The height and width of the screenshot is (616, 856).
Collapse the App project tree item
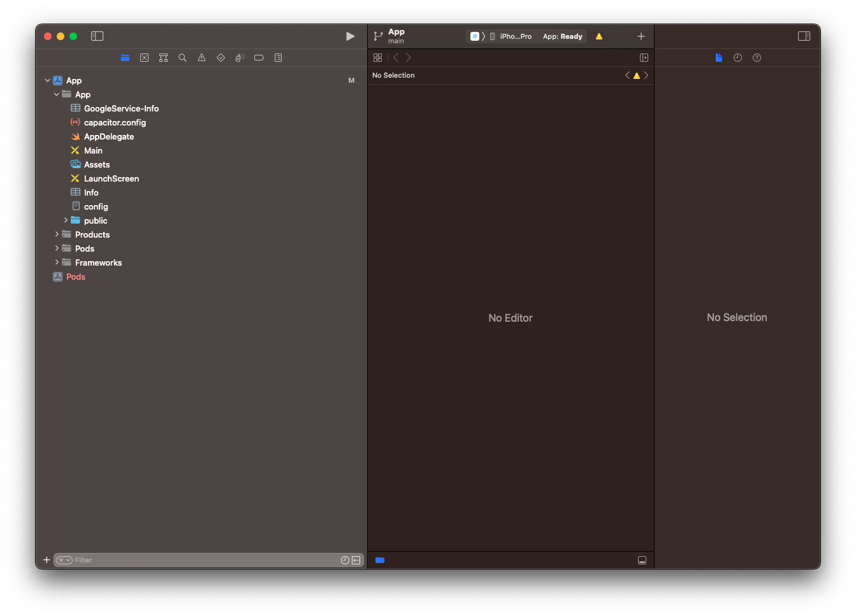[x=47, y=80]
